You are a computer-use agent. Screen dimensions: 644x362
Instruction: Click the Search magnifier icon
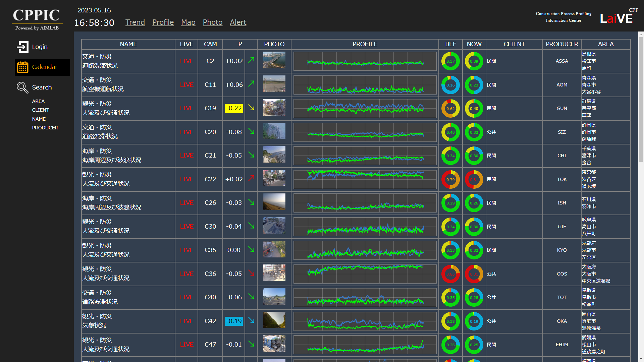[x=22, y=87]
